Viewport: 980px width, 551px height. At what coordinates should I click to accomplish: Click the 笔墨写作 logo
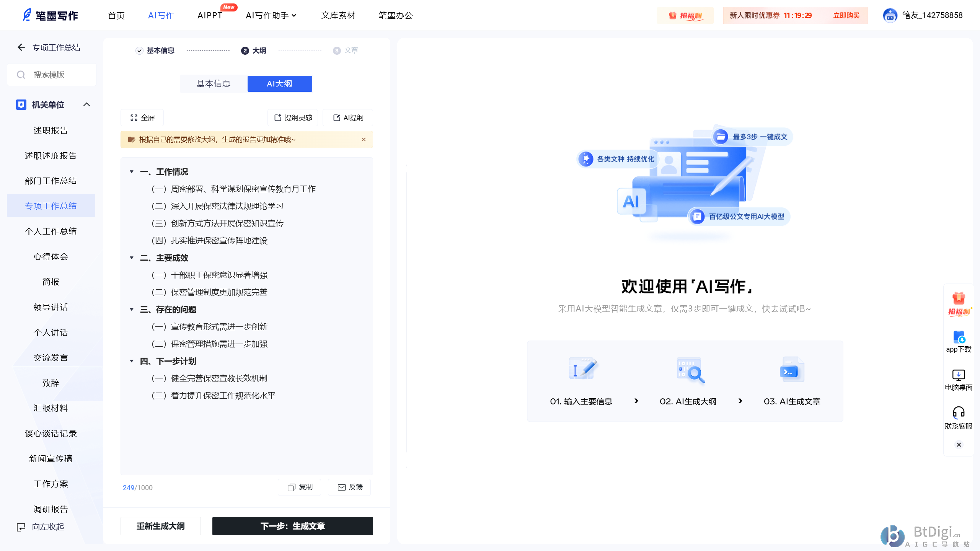coord(50,15)
